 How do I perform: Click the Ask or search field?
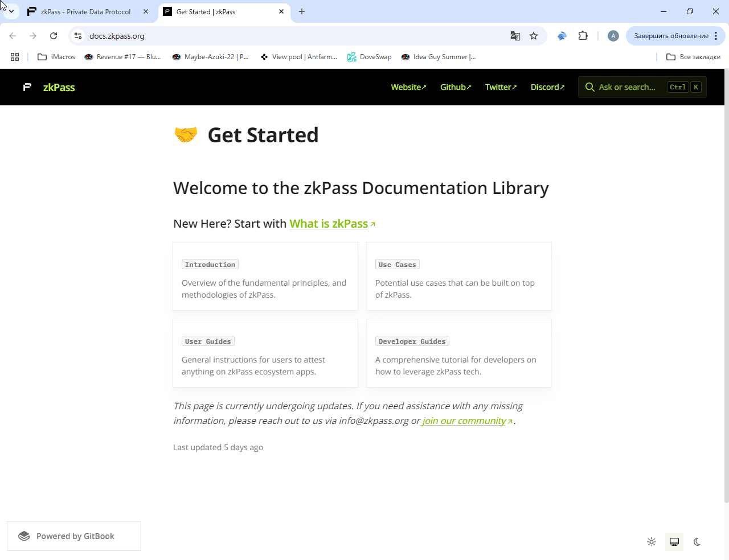click(642, 87)
